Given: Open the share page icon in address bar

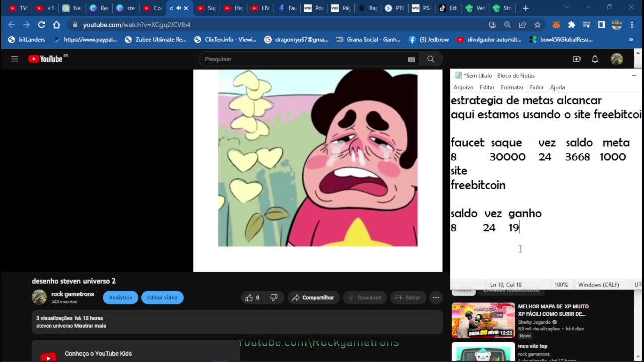Looking at the screenshot, I should 522,25.
